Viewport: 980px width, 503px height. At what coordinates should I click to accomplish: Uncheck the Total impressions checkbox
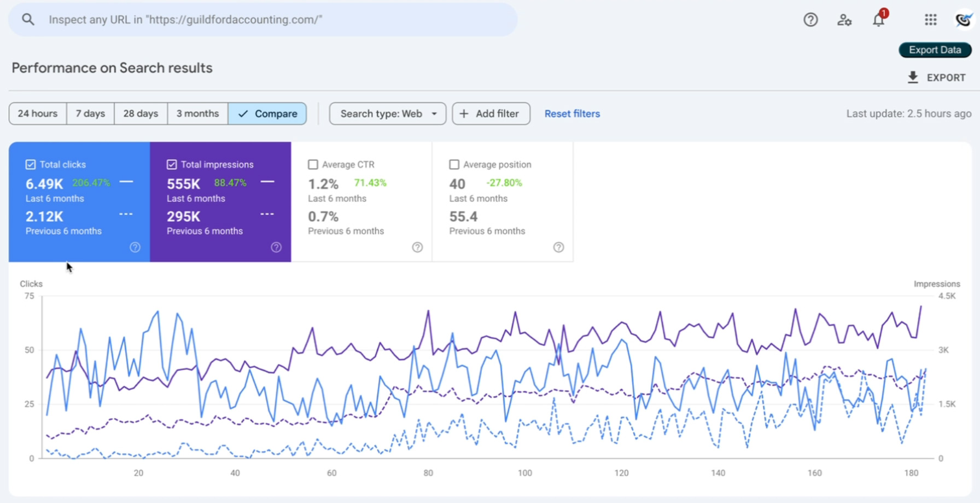pos(172,164)
